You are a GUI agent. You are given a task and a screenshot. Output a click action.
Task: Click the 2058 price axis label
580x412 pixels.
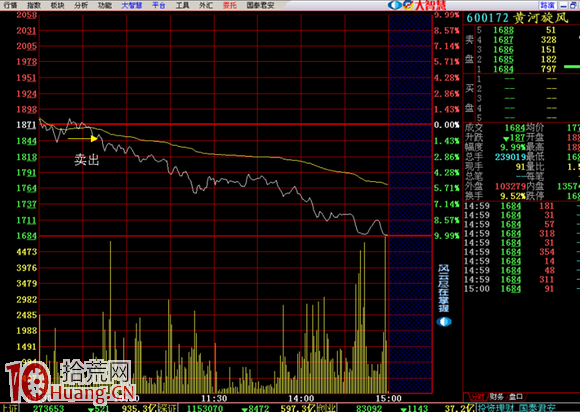pyautogui.click(x=27, y=15)
